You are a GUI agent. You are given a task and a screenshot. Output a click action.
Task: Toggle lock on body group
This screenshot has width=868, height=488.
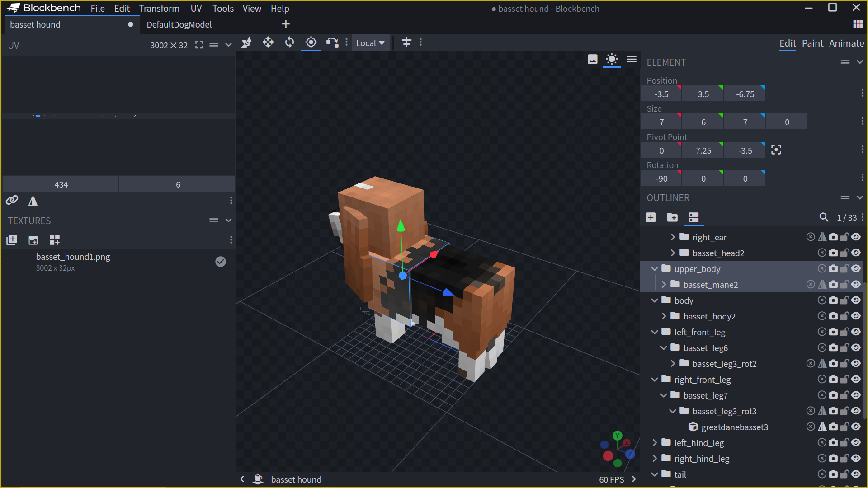click(844, 300)
